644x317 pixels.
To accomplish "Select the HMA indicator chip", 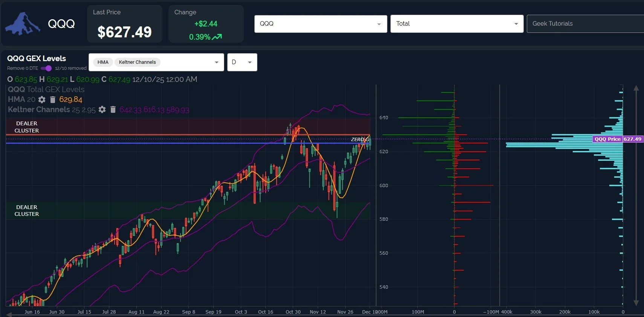I will point(103,62).
